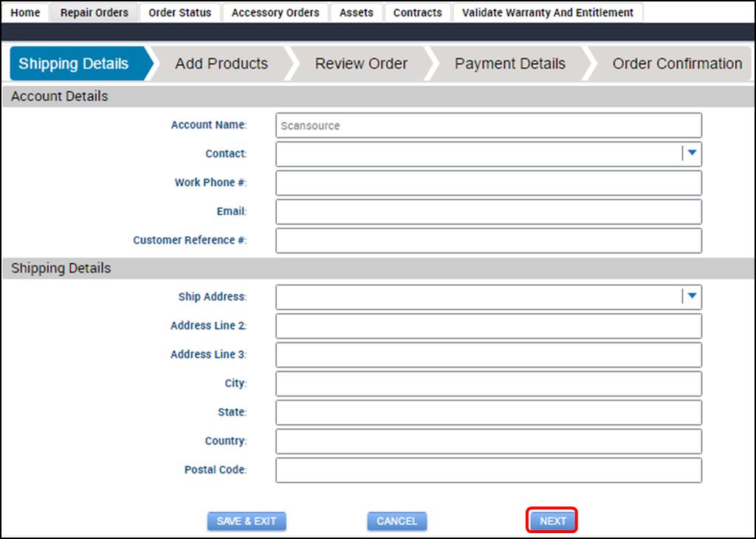
Task: Open Validate Warranty And Entitlement tab
Action: [548, 13]
